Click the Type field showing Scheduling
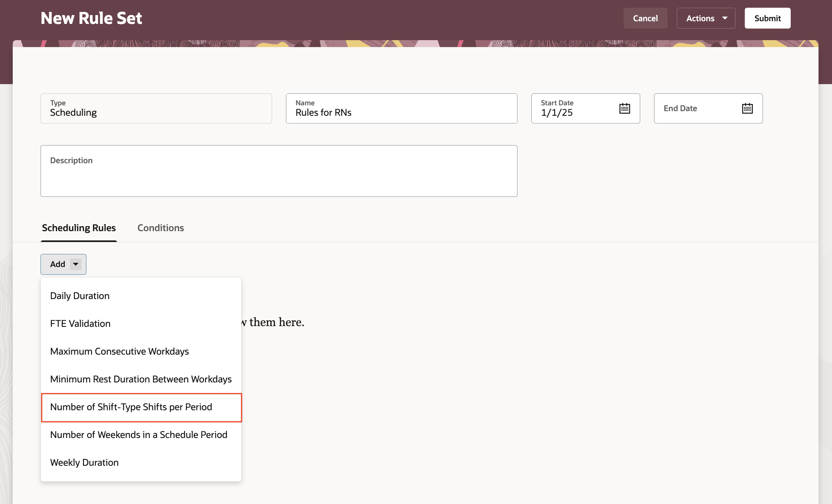832x504 pixels. pos(156,108)
